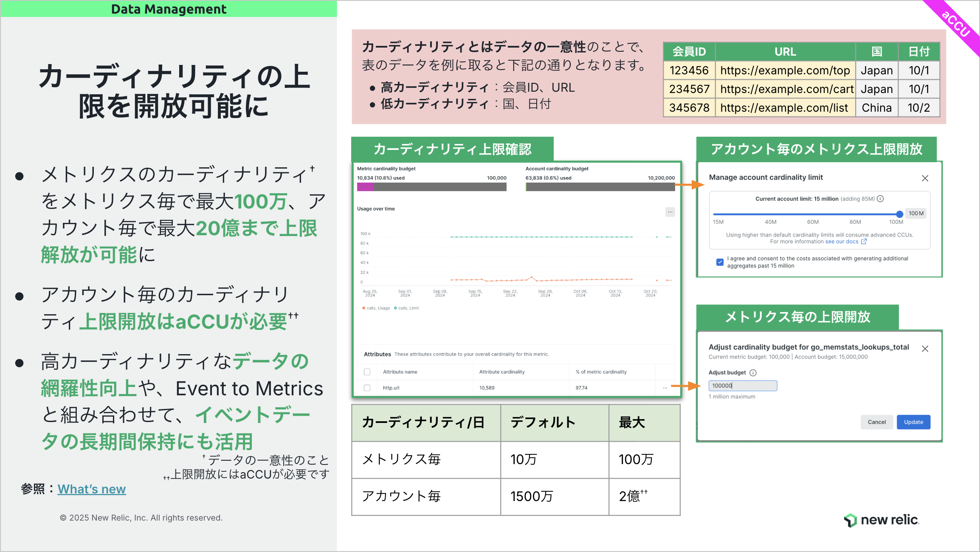The height and width of the screenshot is (552, 980).
Task: Click the Cancel button
Action: (876, 422)
